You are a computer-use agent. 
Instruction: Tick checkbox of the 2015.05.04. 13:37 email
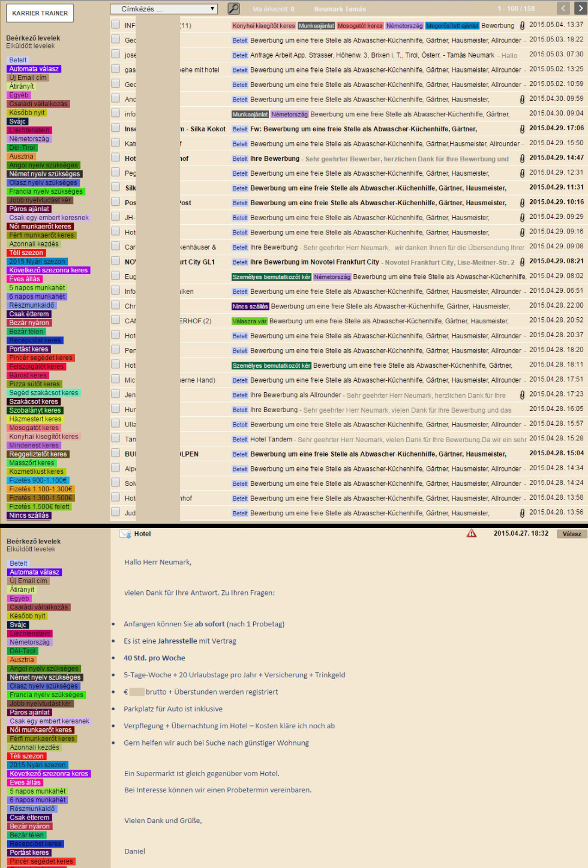[x=115, y=25]
